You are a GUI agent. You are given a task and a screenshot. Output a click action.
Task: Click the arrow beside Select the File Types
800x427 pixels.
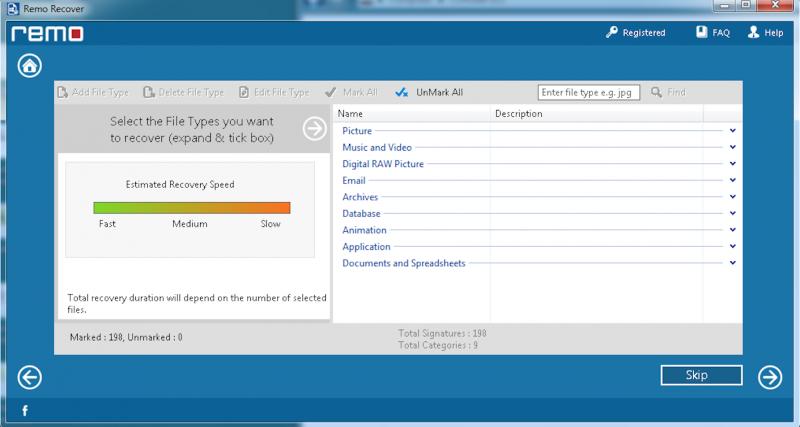(314, 129)
